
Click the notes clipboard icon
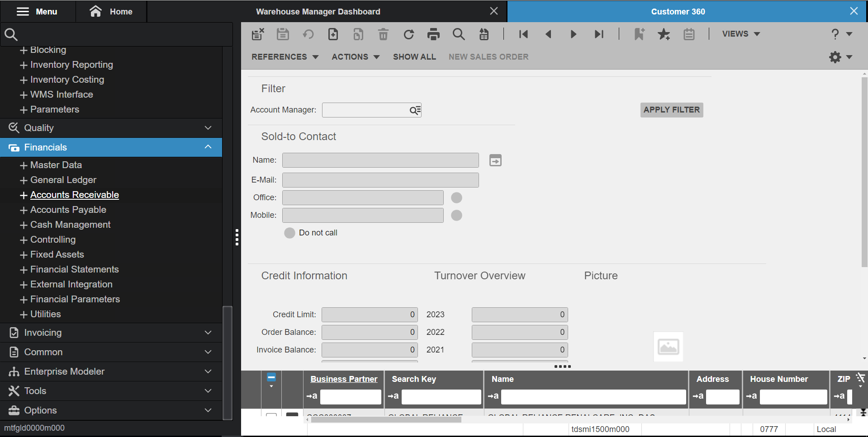pyautogui.click(x=689, y=34)
